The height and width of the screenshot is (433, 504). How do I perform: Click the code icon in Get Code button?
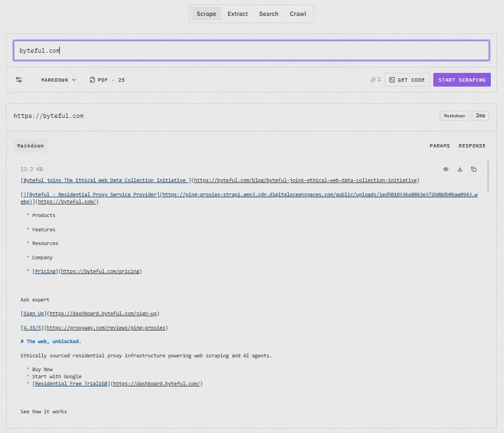pos(392,80)
